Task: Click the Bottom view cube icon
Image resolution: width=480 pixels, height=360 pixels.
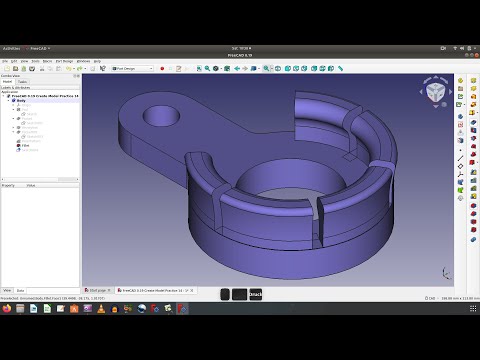Action: [x=322, y=68]
